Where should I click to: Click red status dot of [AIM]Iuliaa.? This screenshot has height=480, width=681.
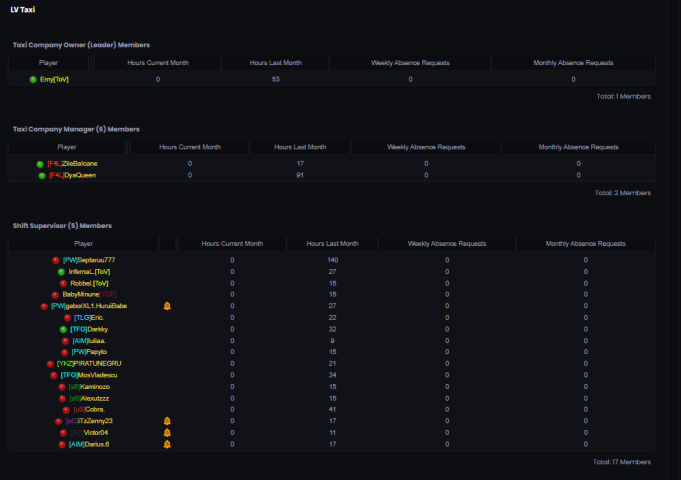click(x=65, y=341)
